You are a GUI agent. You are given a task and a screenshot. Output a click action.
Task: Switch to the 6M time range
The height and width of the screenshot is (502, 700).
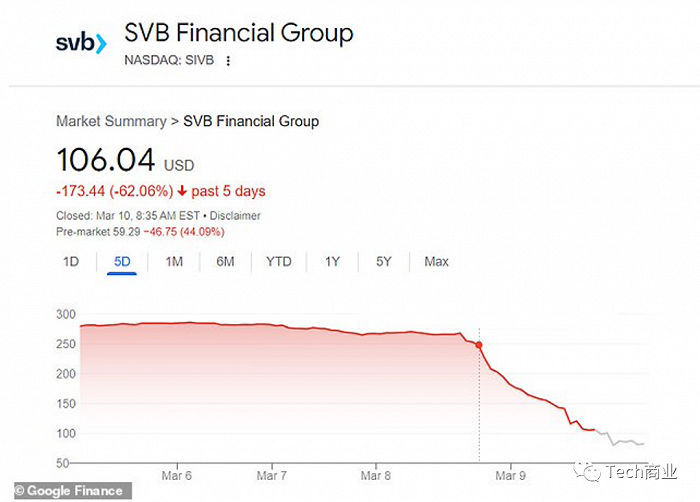click(225, 262)
